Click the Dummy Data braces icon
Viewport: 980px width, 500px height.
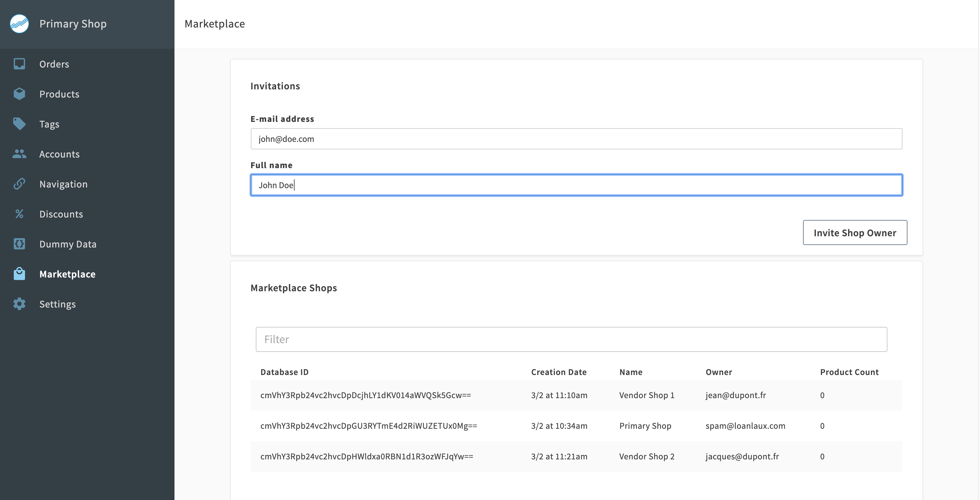tap(19, 244)
